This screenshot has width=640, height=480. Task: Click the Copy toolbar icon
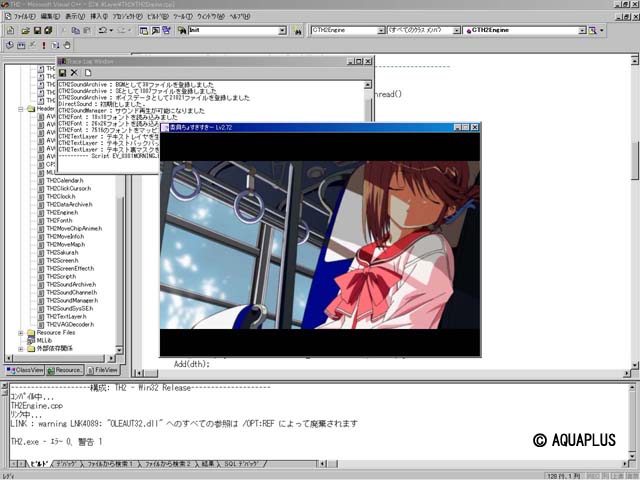pyautogui.click(x=75, y=31)
